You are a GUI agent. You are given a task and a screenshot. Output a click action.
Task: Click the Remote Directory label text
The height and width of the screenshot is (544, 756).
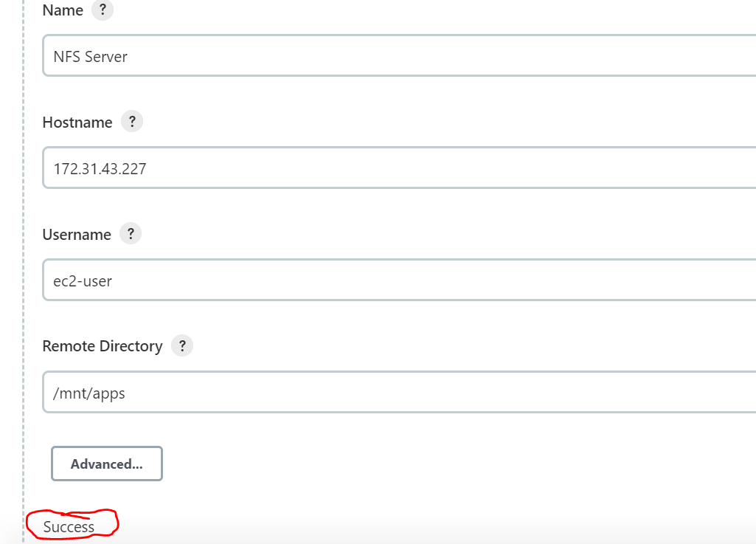103,345
